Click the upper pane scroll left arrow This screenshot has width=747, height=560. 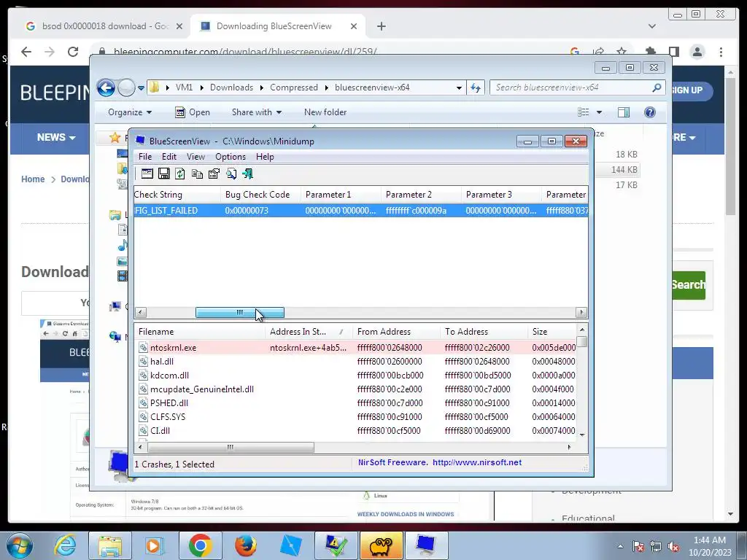point(141,312)
